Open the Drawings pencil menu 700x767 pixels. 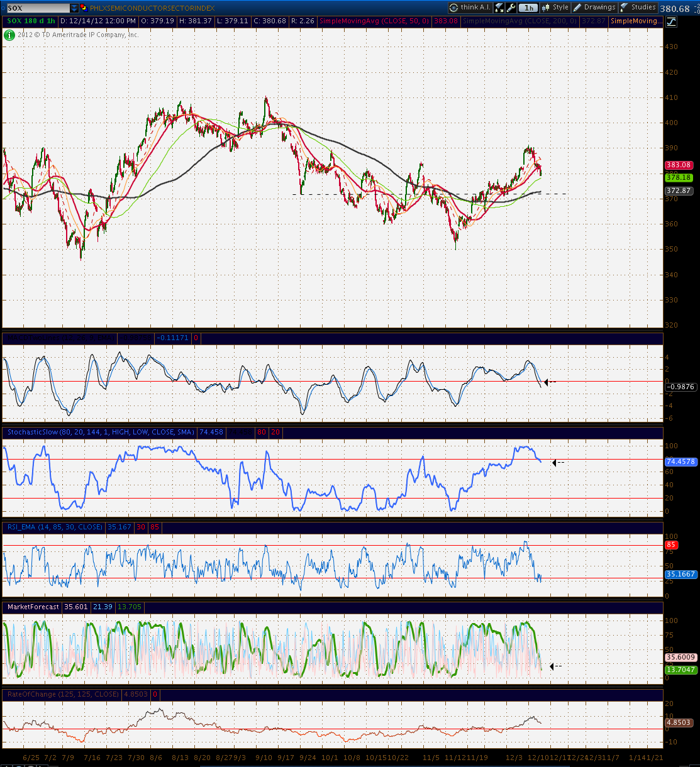(595, 8)
